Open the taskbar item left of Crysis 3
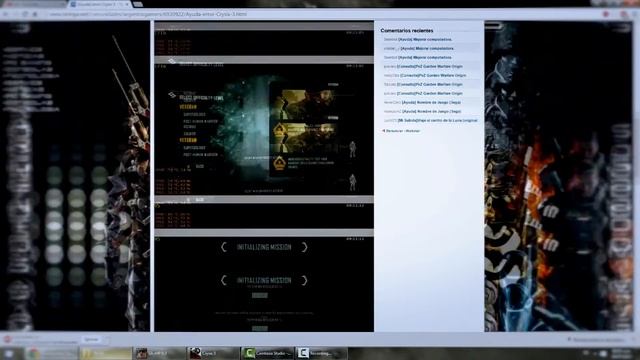 (x=159, y=353)
